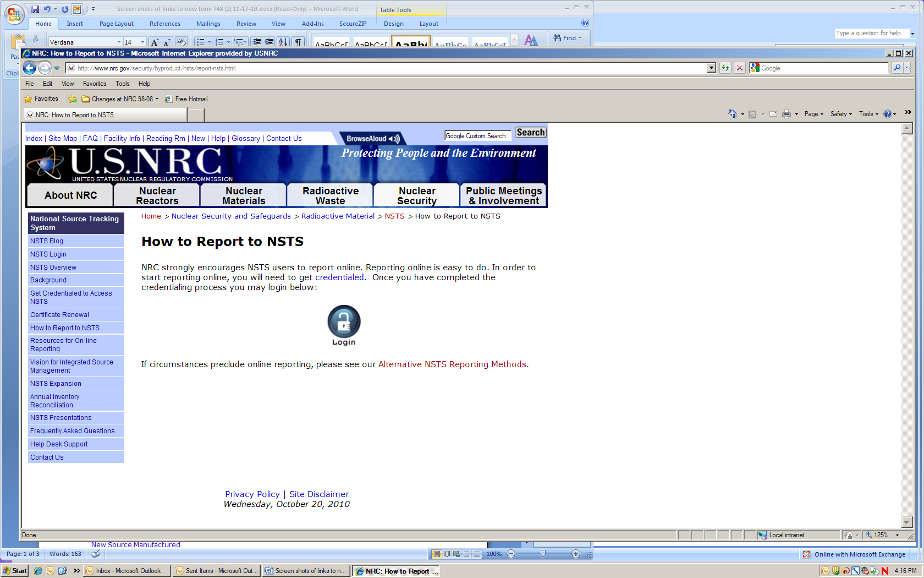Click the IE page scroll-down arrow
The image size is (924, 578).
(x=907, y=522)
